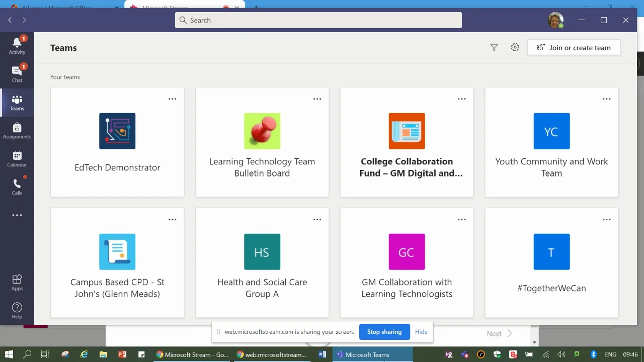Open the Calendar from the sidebar
The height and width of the screenshot is (362, 644).
(17, 159)
